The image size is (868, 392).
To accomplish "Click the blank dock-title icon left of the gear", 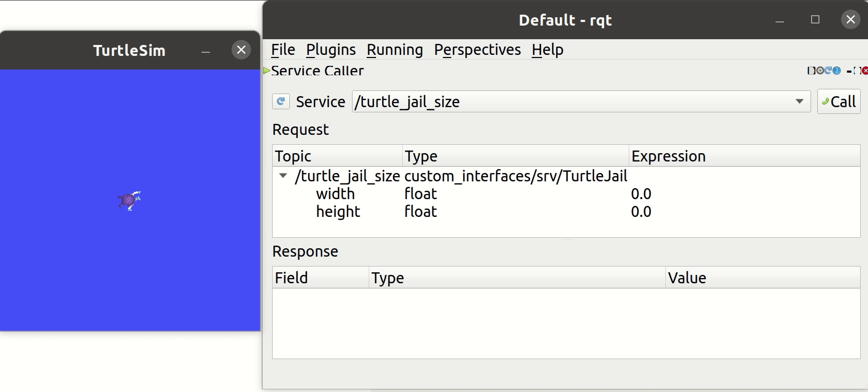I will (812, 71).
